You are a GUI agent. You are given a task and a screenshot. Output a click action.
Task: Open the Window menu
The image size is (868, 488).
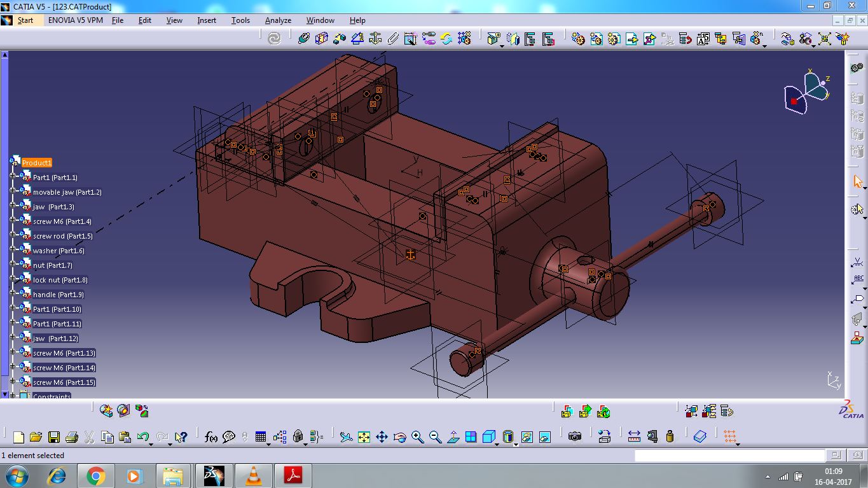[320, 20]
